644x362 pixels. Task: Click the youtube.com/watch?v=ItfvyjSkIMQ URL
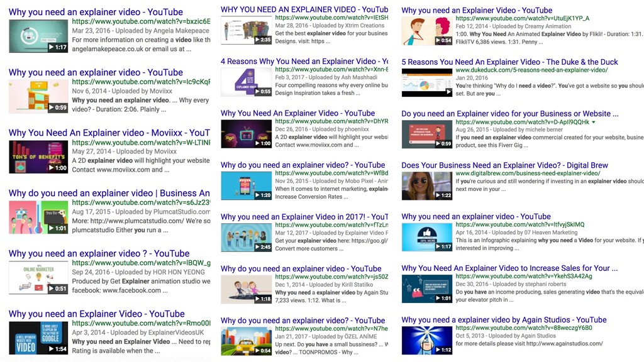520,224
